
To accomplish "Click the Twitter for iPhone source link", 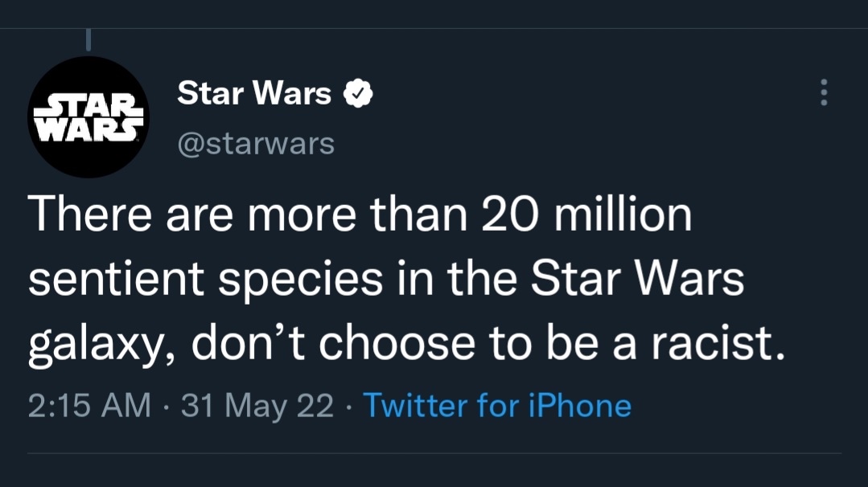I will pos(497,405).
